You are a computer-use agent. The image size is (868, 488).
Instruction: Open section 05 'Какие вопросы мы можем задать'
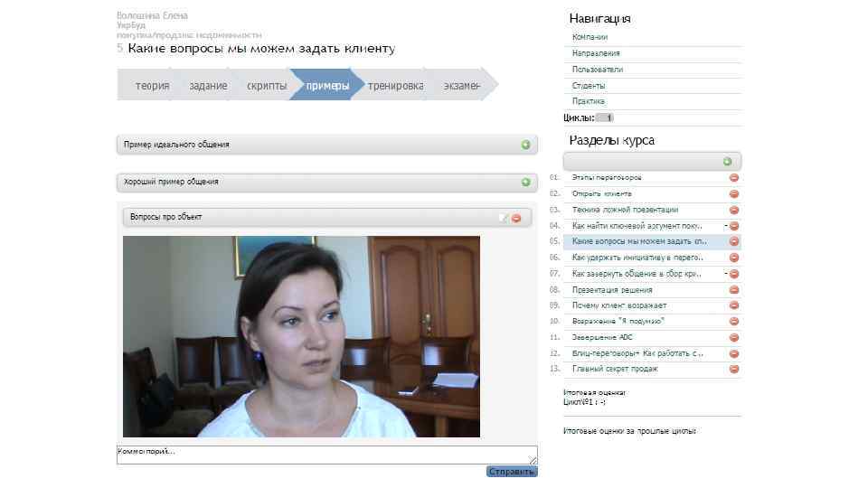(639, 241)
